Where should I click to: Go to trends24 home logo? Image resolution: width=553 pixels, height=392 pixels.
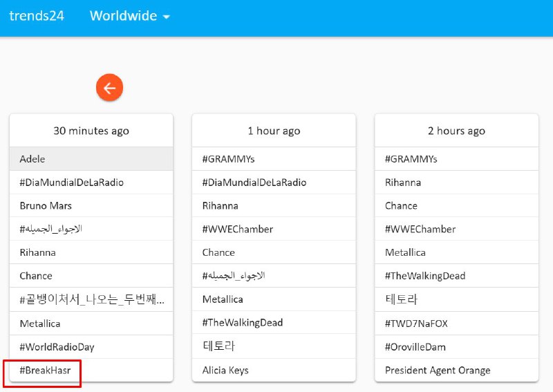pyautogui.click(x=37, y=16)
